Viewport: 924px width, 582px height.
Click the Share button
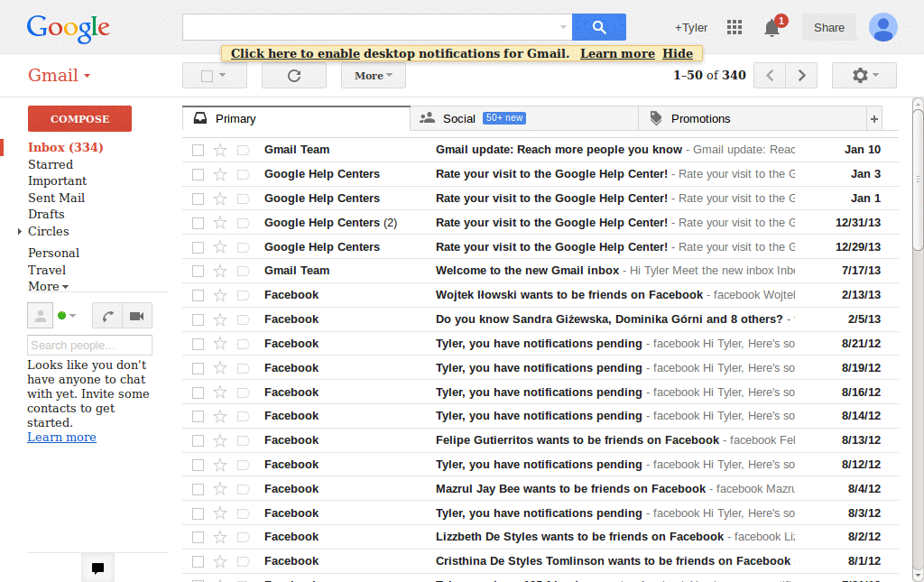tap(828, 28)
